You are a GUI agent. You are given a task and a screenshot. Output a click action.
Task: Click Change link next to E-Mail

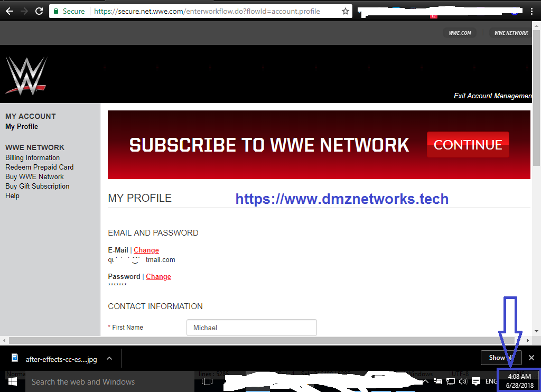click(146, 250)
